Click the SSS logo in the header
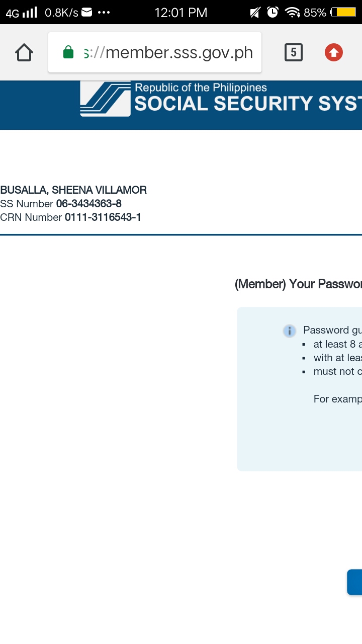 click(x=105, y=99)
